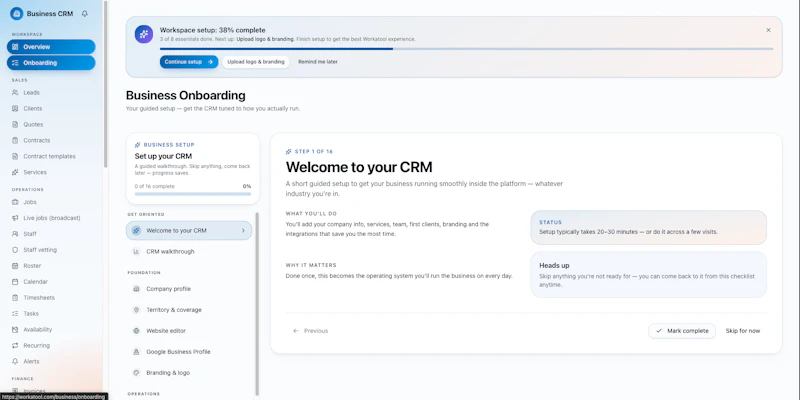Viewport: 800px width, 400px height.
Task: Click the Calendar sidebar icon
Action: (15, 282)
